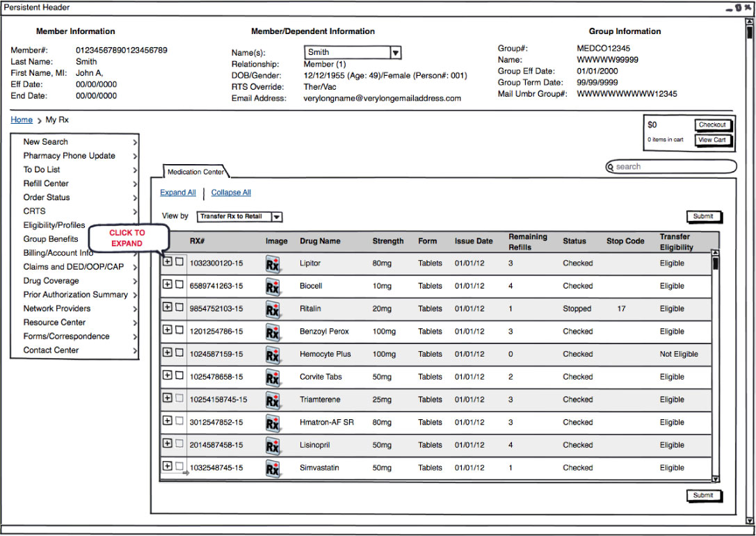This screenshot has height=536, width=756.
Task: Check the box for Ritalin row
Action: [x=179, y=307]
